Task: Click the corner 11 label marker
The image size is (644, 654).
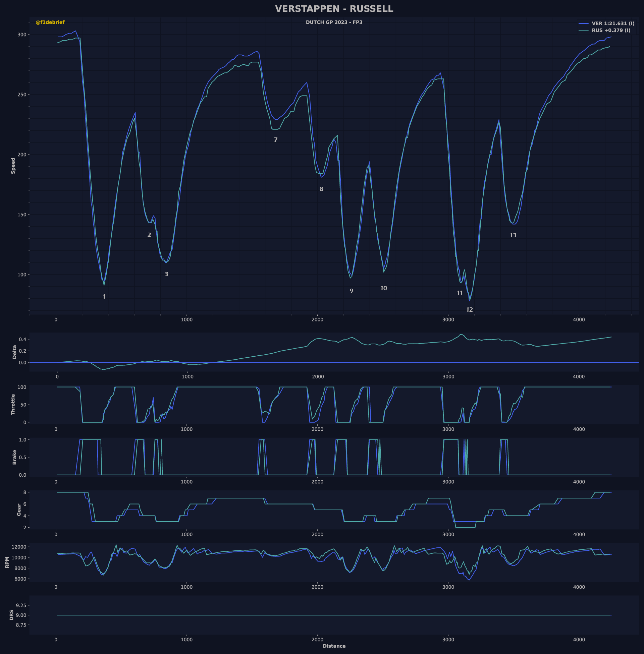Action: pyautogui.click(x=460, y=293)
